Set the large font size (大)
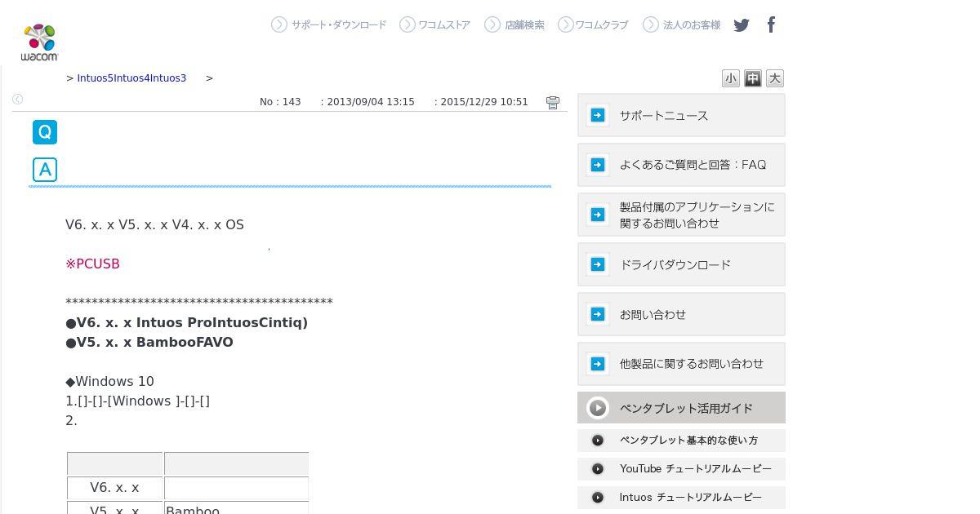Screen dimensions: 980x514 pos(775,78)
